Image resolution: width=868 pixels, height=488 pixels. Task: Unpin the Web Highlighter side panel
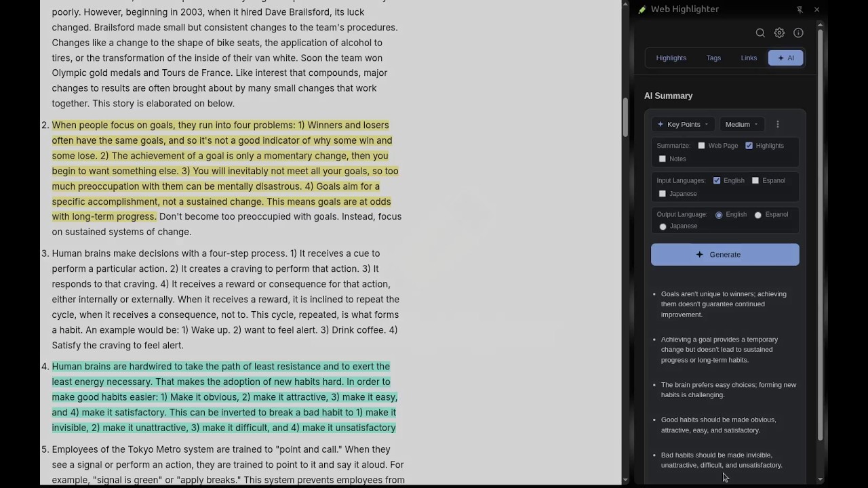pos(800,9)
